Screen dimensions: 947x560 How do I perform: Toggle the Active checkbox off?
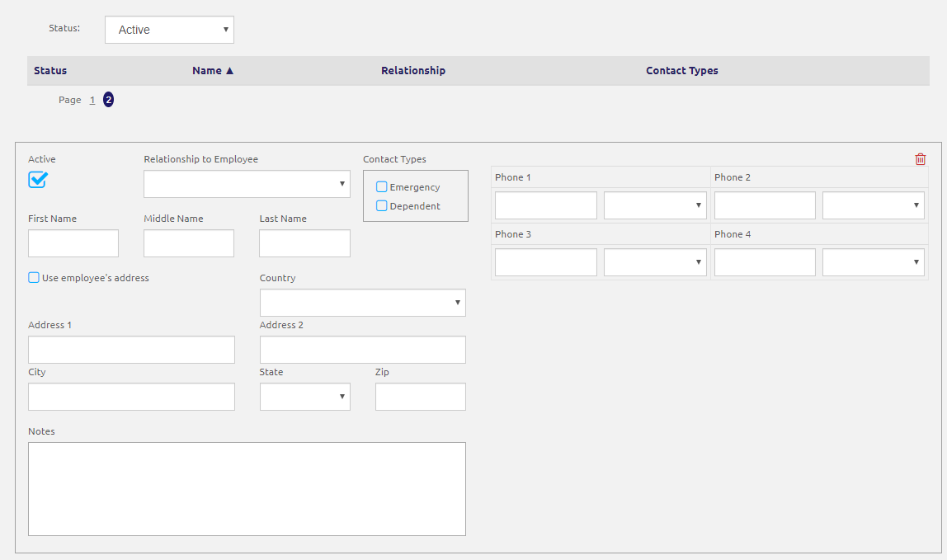pos(35,178)
